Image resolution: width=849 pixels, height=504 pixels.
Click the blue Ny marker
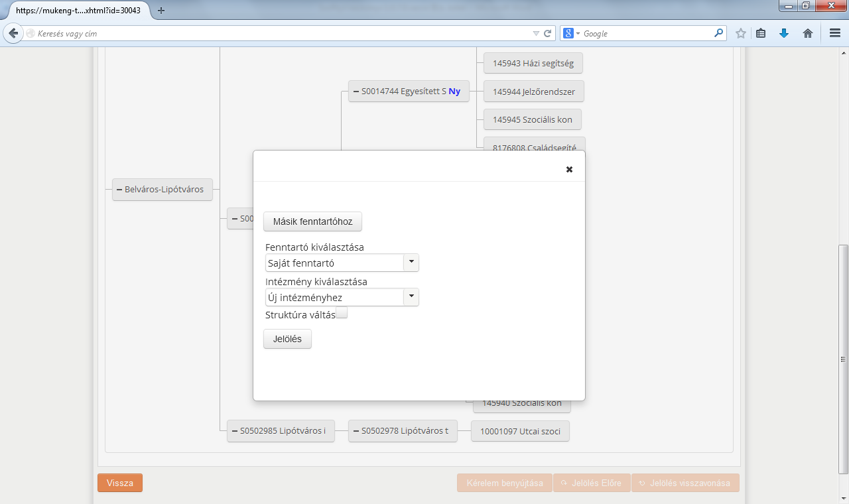click(x=454, y=92)
